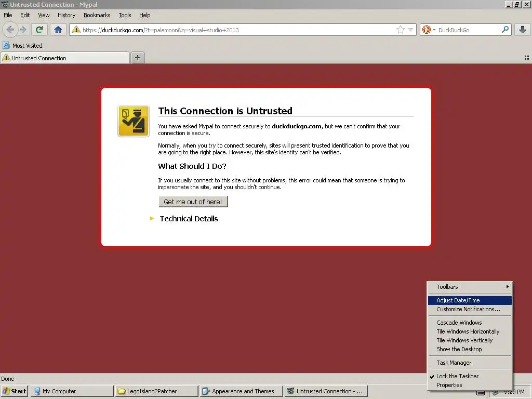The width and height of the screenshot is (532, 399).
Task: Select the Untrusted Connection tab
Action: click(x=65, y=58)
